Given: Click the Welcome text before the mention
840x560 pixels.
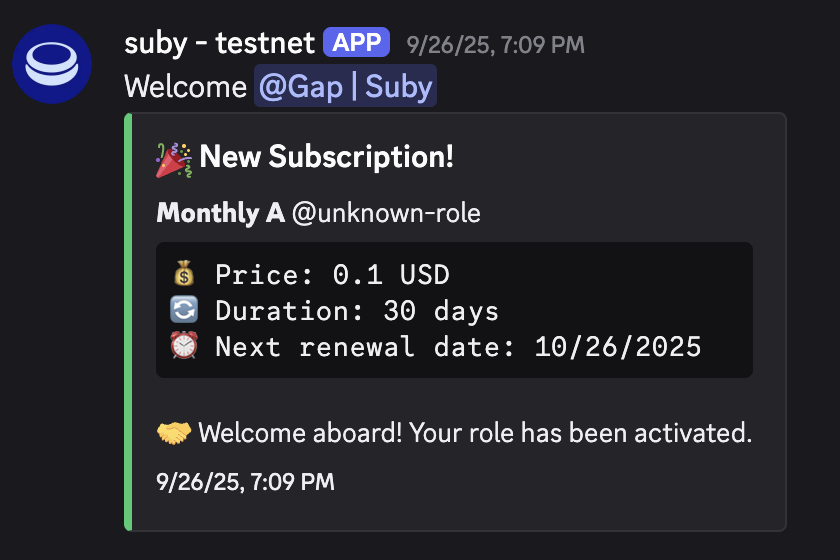Looking at the screenshot, I should (x=185, y=87).
